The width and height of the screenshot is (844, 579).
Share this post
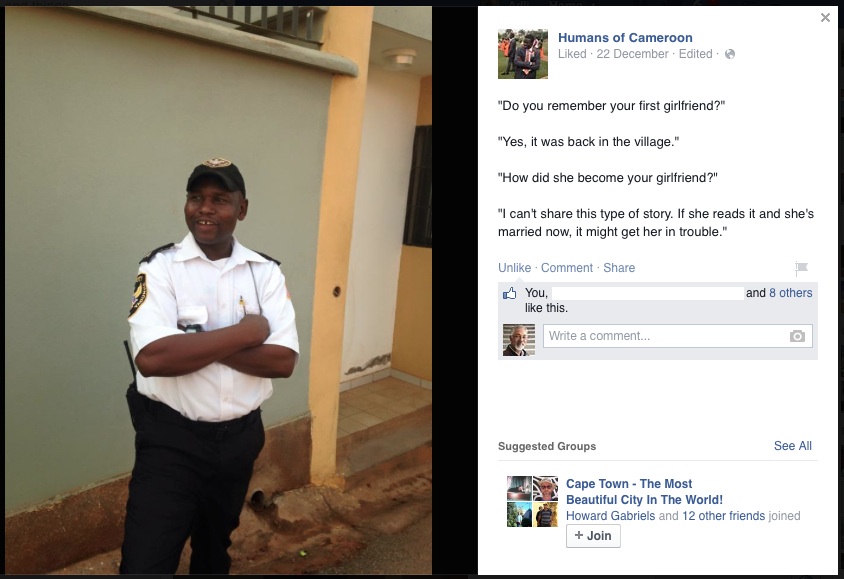[619, 268]
